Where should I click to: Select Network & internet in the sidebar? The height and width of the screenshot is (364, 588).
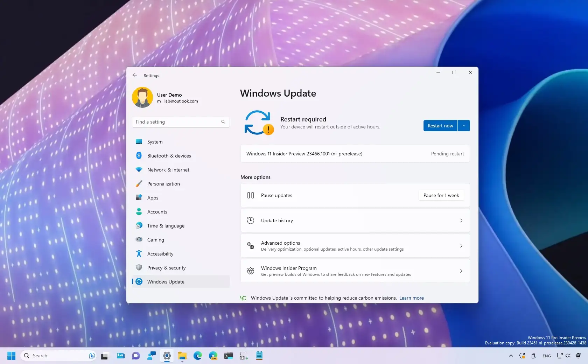point(181,170)
